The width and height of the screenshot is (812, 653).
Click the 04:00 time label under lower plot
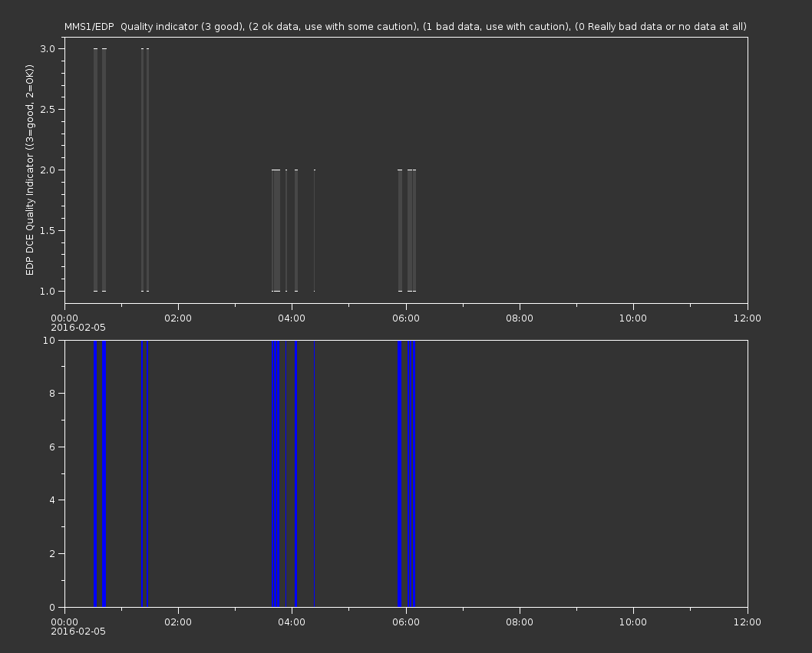(x=292, y=622)
